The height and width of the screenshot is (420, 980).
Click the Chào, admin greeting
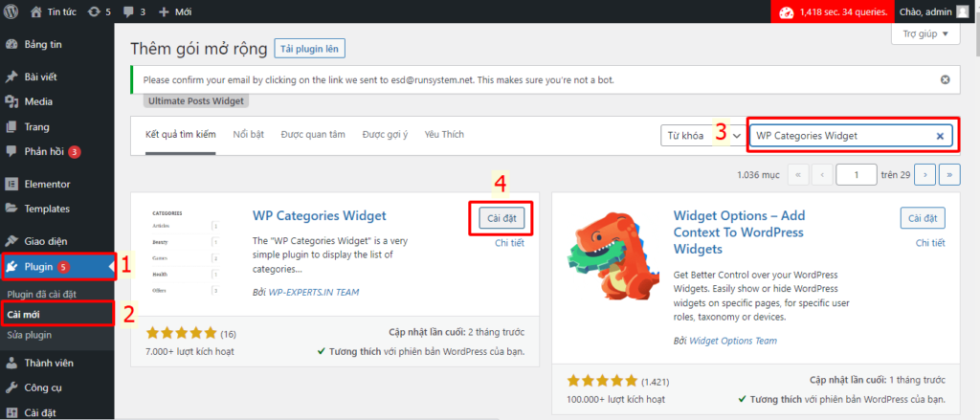[926, 11]
